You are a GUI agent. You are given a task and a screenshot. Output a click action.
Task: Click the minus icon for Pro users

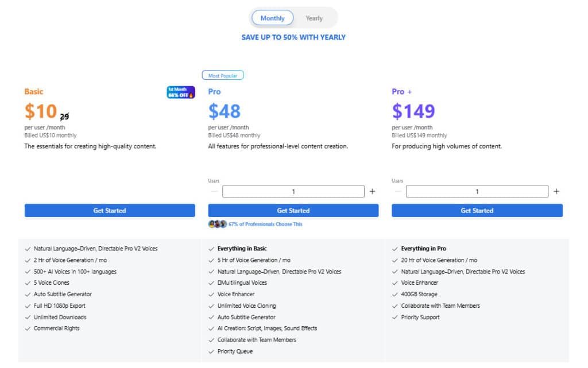click(x=214, y=192)
